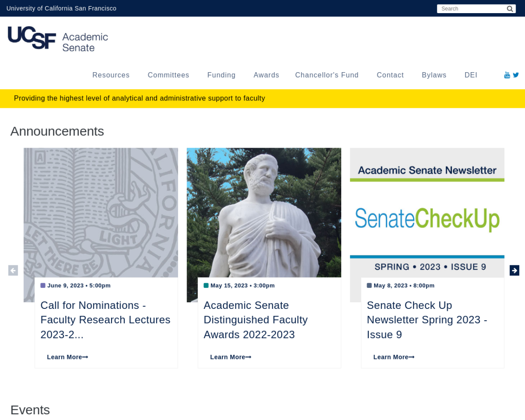Viewport: 525px width, 420px height.
Task: Open the Funding menu
Action: 221,75
